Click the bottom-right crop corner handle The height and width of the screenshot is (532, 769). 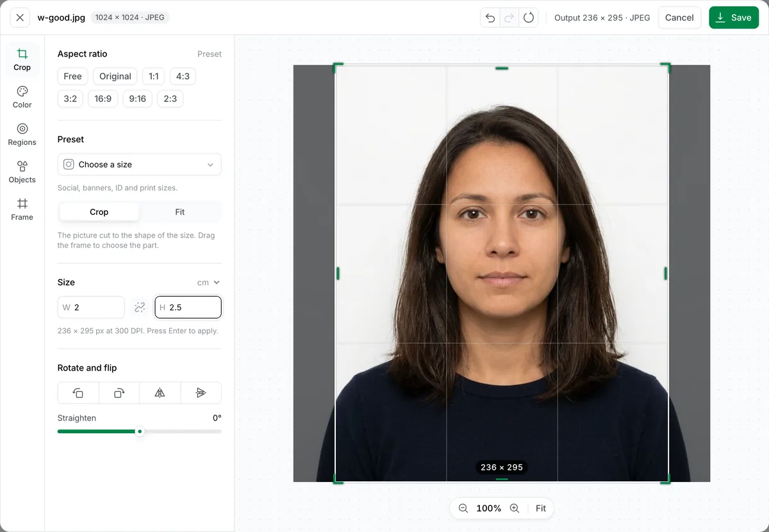pos(666,479)
